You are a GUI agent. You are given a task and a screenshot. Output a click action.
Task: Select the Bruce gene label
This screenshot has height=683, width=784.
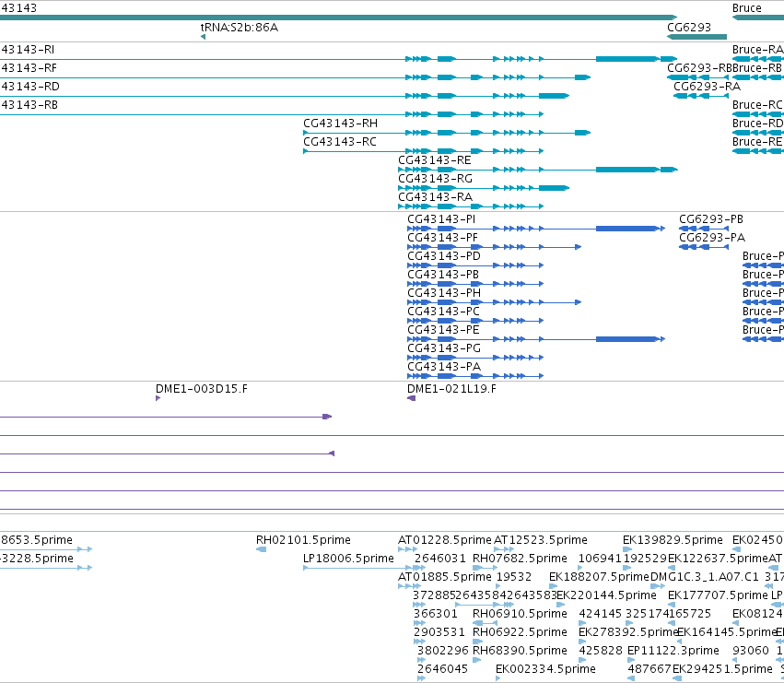point(746,8)
